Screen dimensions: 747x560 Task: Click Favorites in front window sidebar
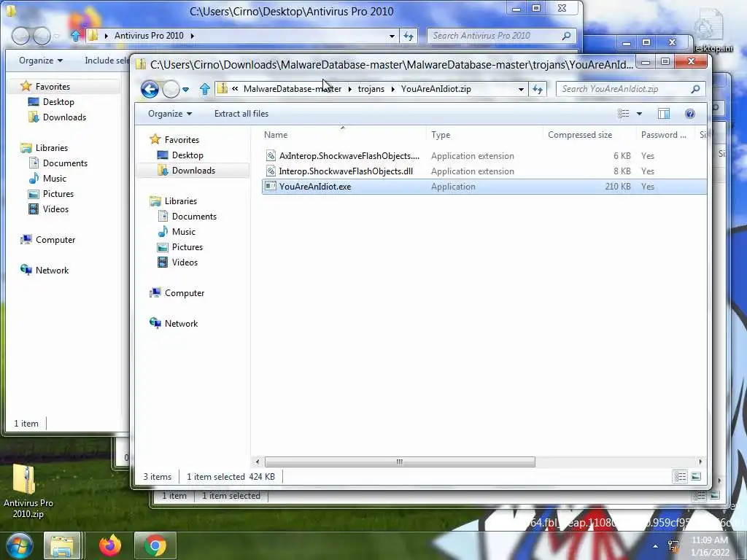pos(182,139)
